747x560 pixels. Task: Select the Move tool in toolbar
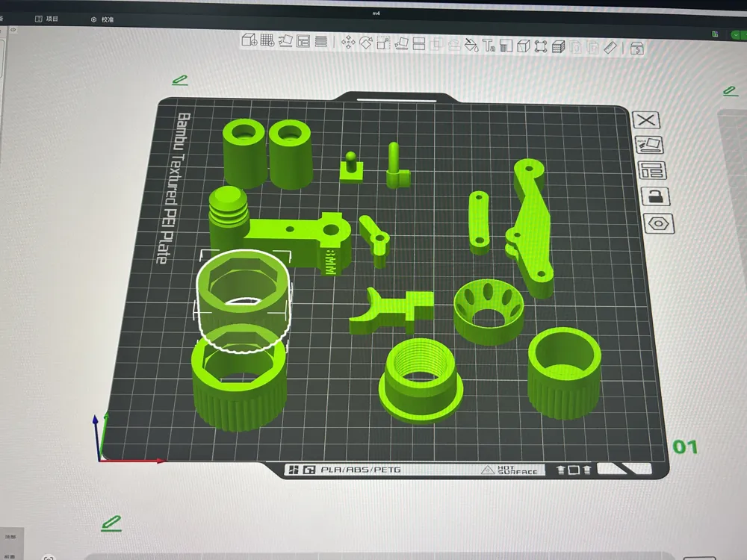click(348, 43)
